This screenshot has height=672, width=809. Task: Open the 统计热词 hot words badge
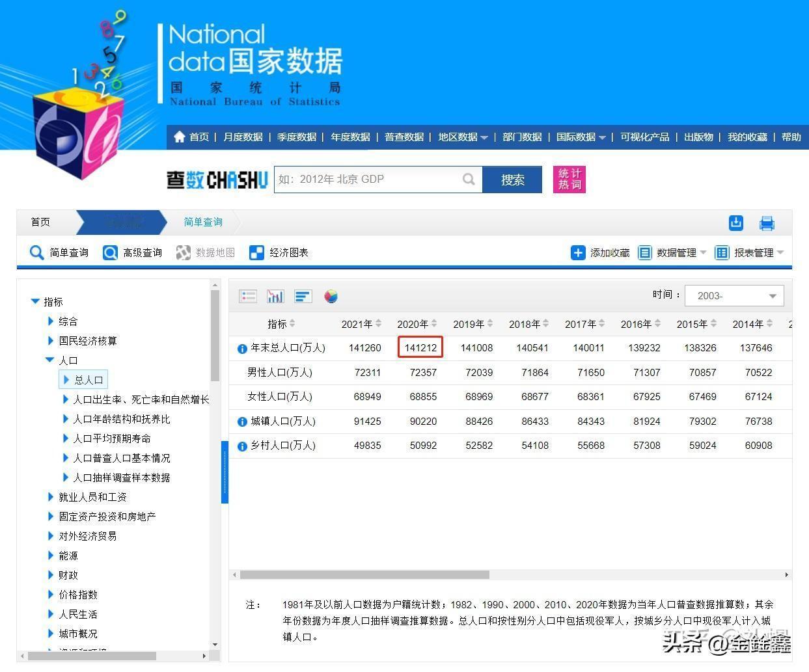(569, 179)
